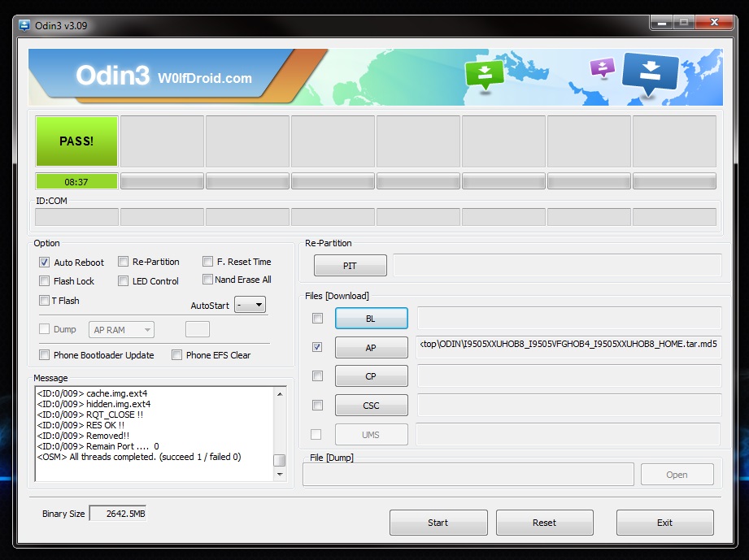Open the AutoStart dropdown
749x560 pixels.
tap(250, 305)
